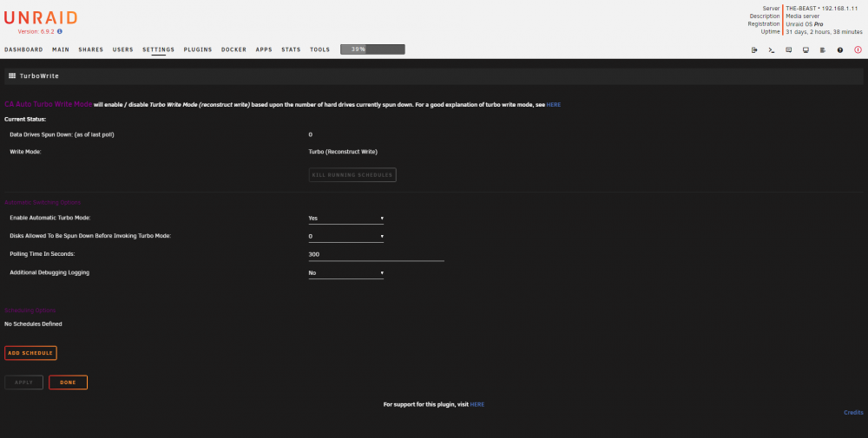Click the monitor info icon
Viewport: 868px width, 438px height.
(806, 49)
